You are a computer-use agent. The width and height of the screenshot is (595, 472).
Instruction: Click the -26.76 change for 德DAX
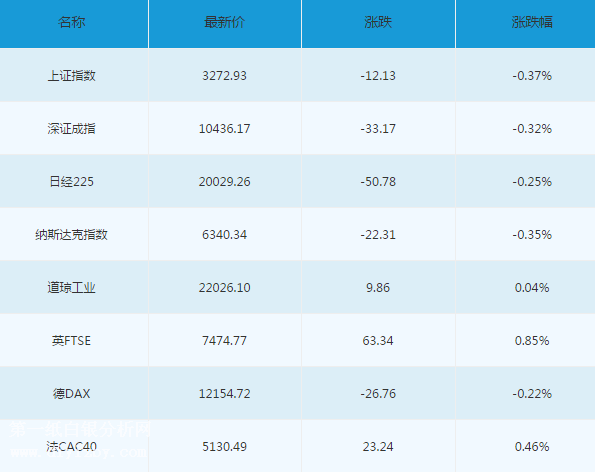click(x=378, y=394)
